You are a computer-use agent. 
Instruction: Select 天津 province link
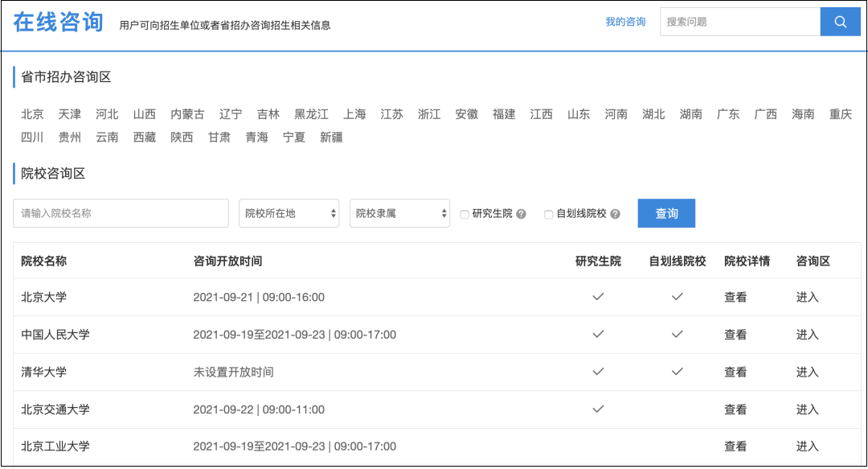click(70, 114)
